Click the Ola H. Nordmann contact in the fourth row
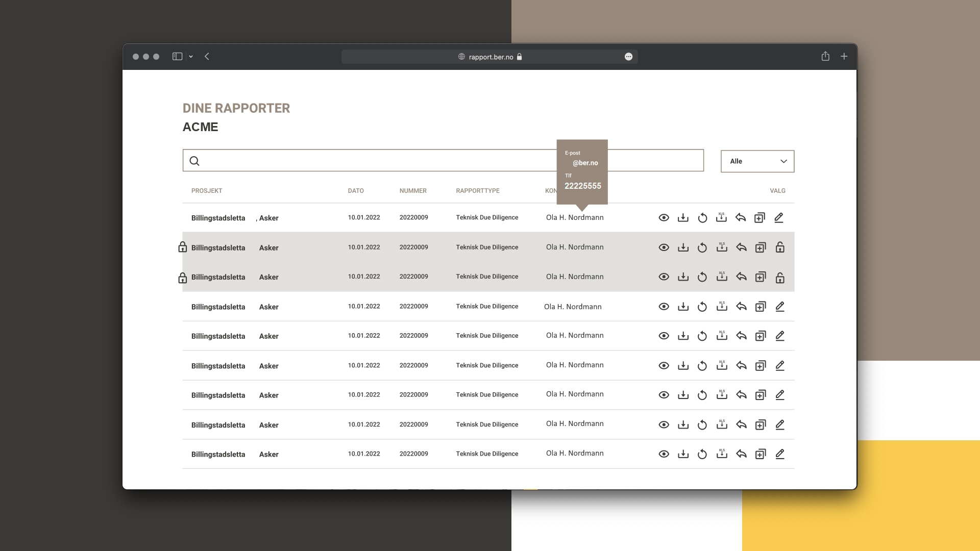This screenshot has width=980, height=551. (x=573, y=307)
